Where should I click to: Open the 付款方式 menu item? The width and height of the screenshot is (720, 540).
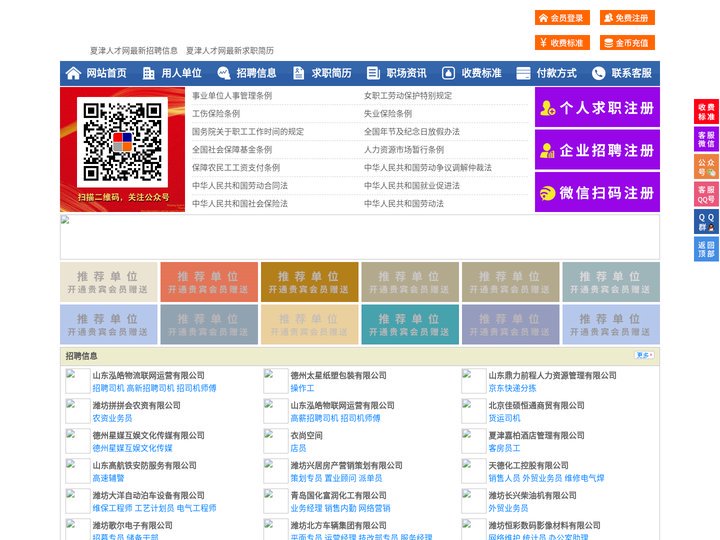pyautogui.click(x=557, y=73)
